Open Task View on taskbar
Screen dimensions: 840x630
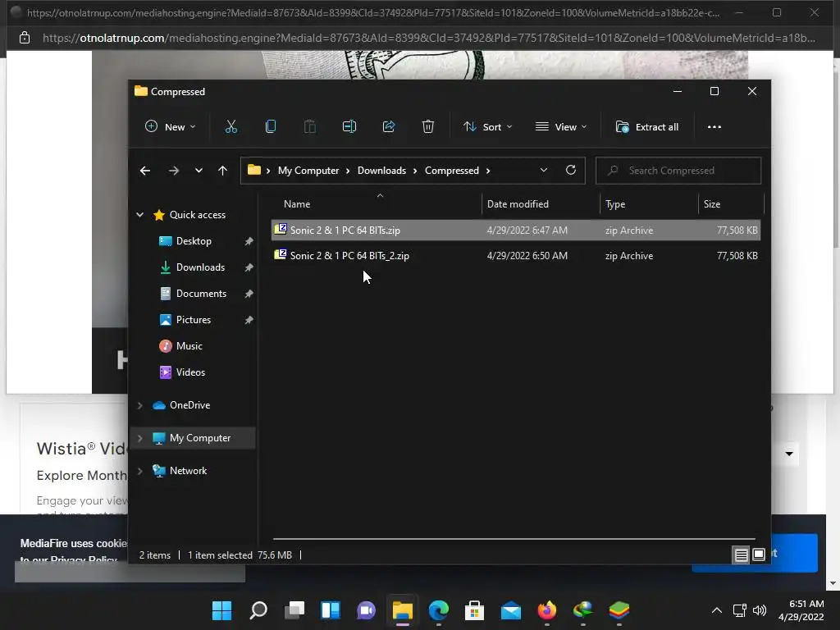tap(294, 610)
